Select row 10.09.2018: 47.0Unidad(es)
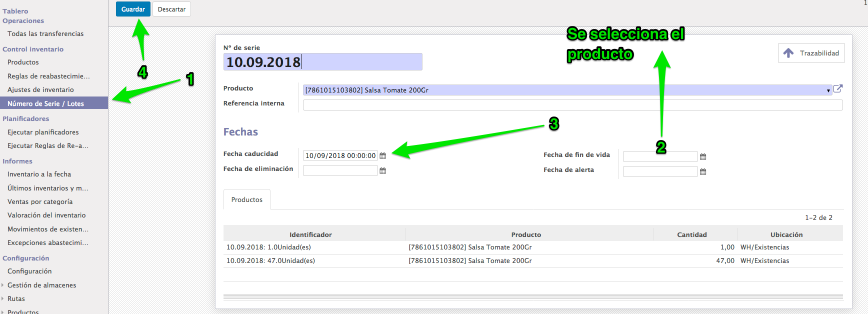The image size is (868, 314). click(533, 260)
